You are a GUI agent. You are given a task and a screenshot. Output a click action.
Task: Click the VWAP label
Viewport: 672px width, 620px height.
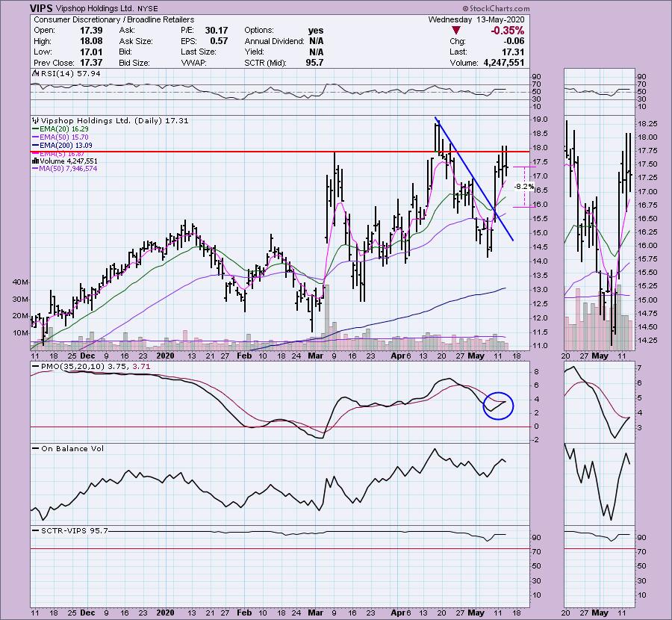(x=193, y=63)
